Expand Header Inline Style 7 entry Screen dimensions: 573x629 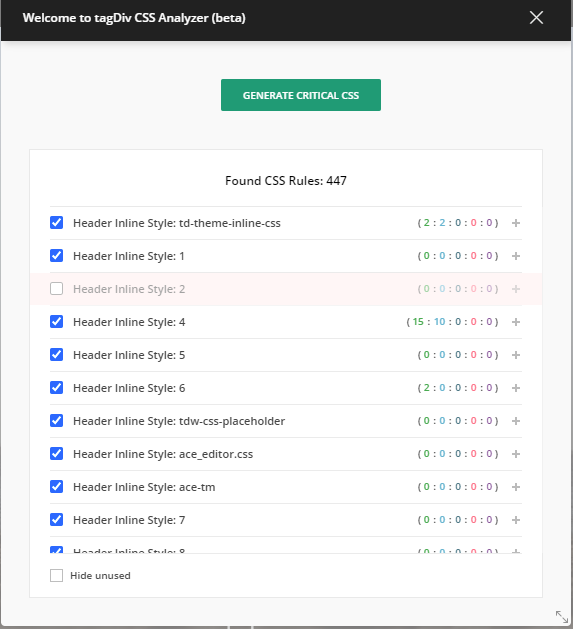[516, 520]
